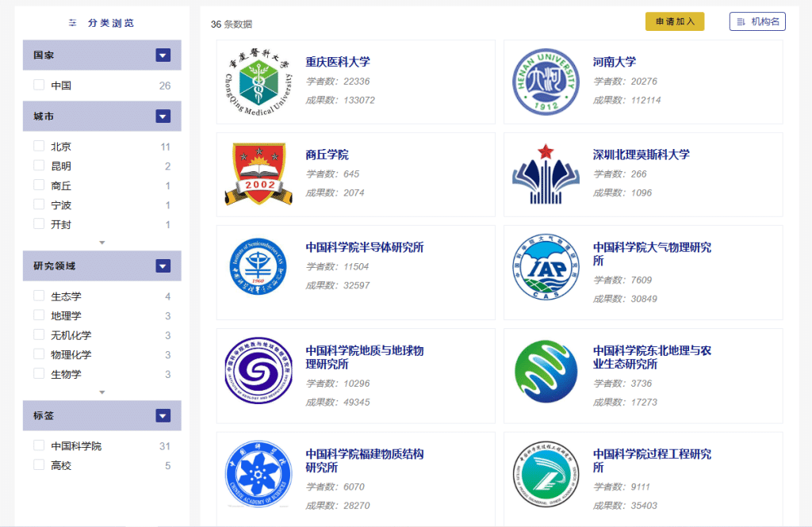This screenshot has height=527, width=812.
Task: Open 中国科学院地质与地球物理研究所 title link
Action: 365,357
